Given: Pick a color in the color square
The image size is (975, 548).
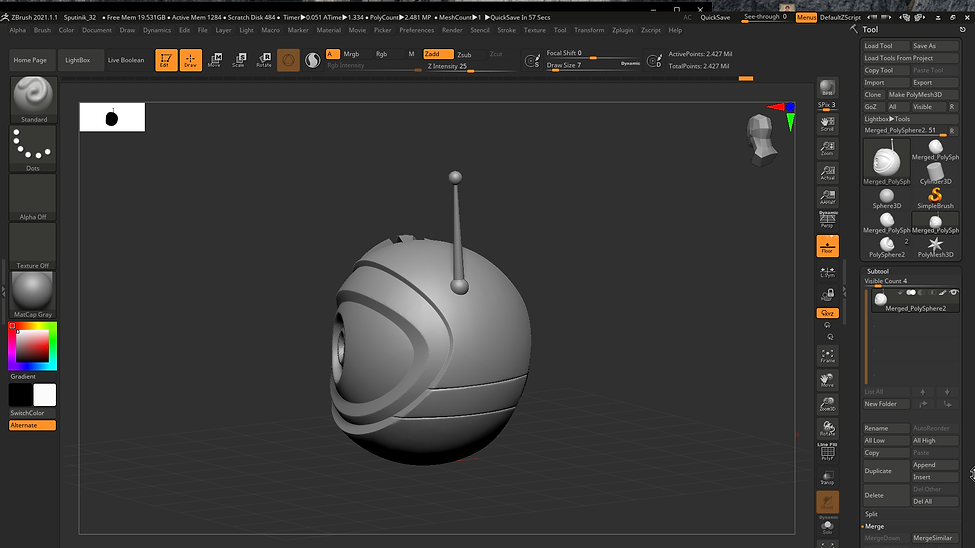Looking at the screenshot, I should (32, 346).
